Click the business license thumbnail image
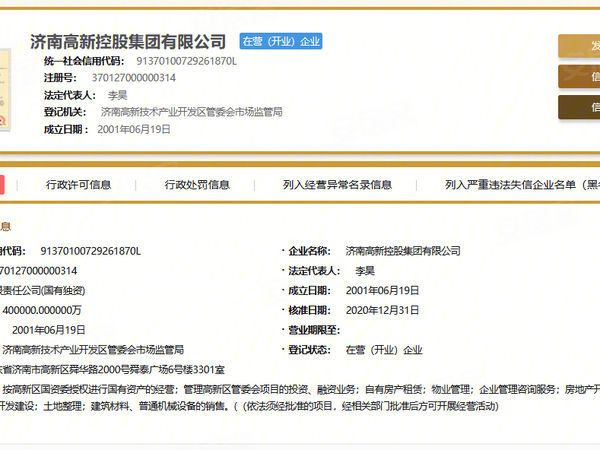The image size is (600, 450). coord(5,90)
